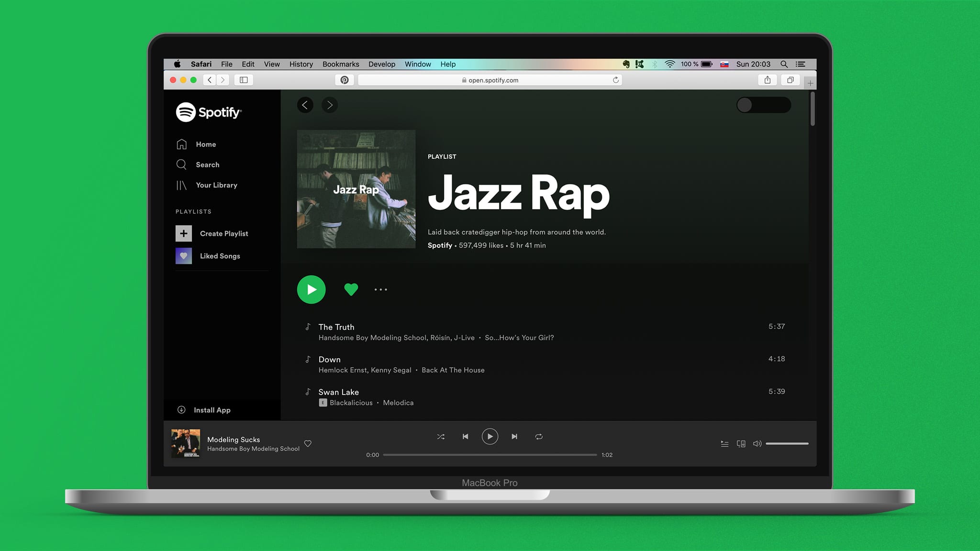Open the History menu

(301, 64)
